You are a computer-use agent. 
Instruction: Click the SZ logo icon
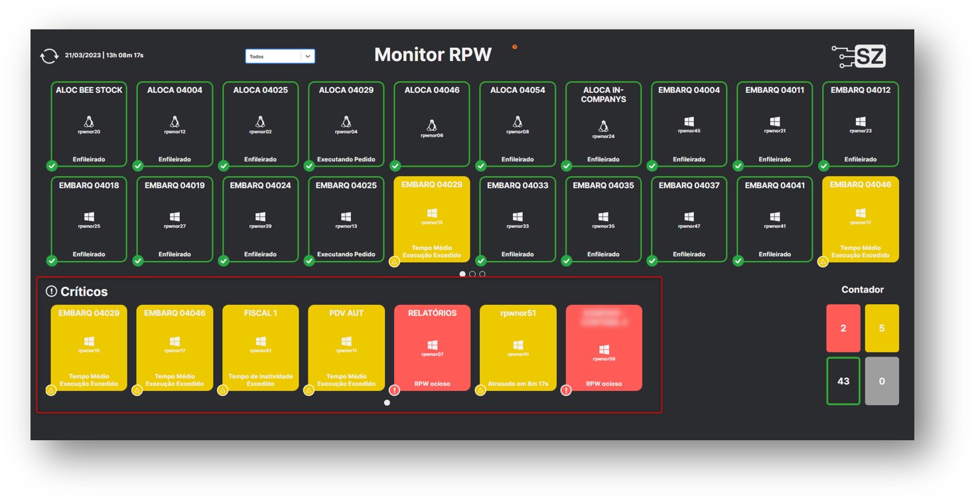(859, 57)
